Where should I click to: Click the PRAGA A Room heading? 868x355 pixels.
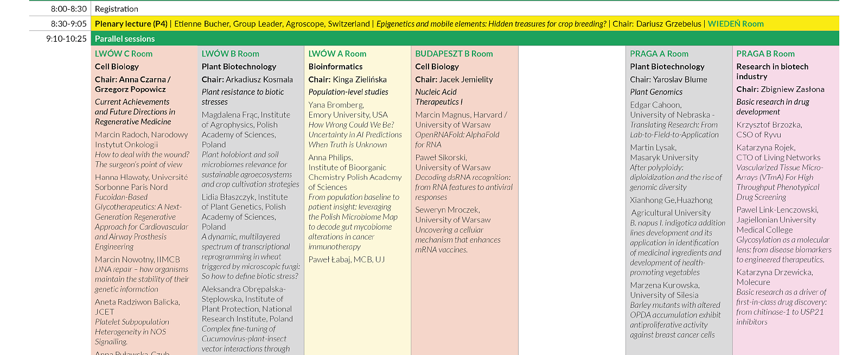659,54
